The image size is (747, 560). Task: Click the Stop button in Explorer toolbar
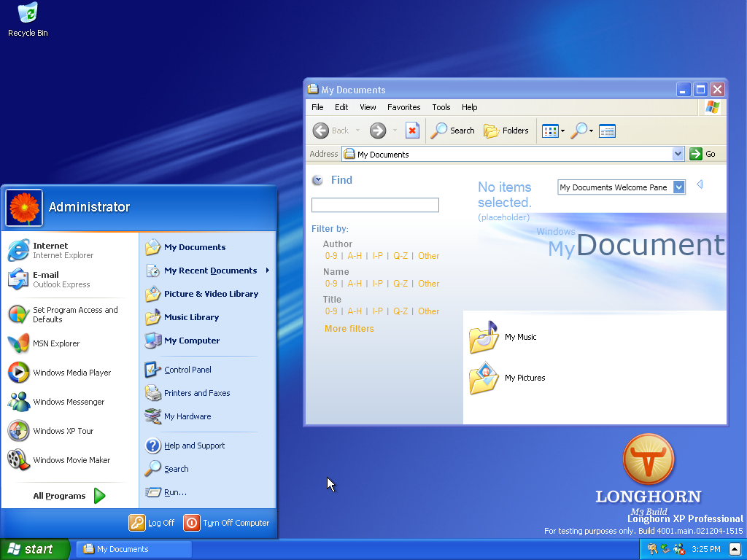(412, 131)
